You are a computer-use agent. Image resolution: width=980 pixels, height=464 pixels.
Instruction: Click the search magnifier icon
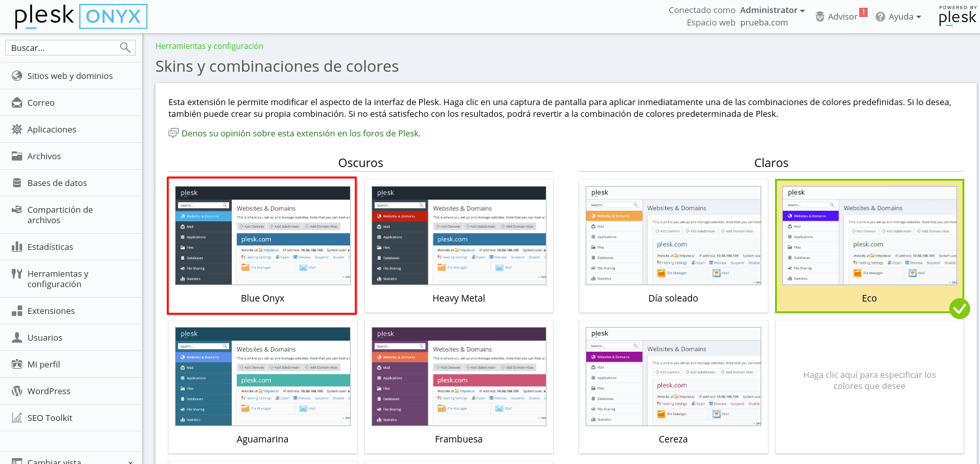pyautogui.click(x=125, y=48)
